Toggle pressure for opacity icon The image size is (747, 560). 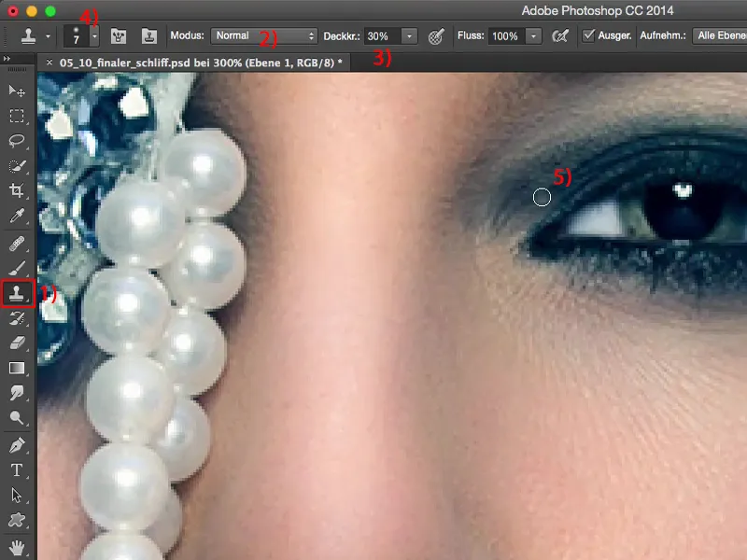(x=436, y=36)
